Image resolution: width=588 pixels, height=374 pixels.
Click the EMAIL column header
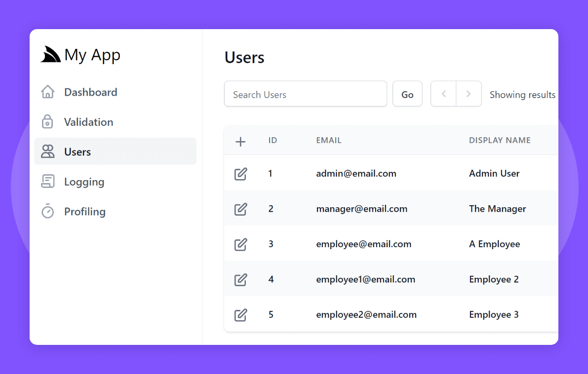329,141
